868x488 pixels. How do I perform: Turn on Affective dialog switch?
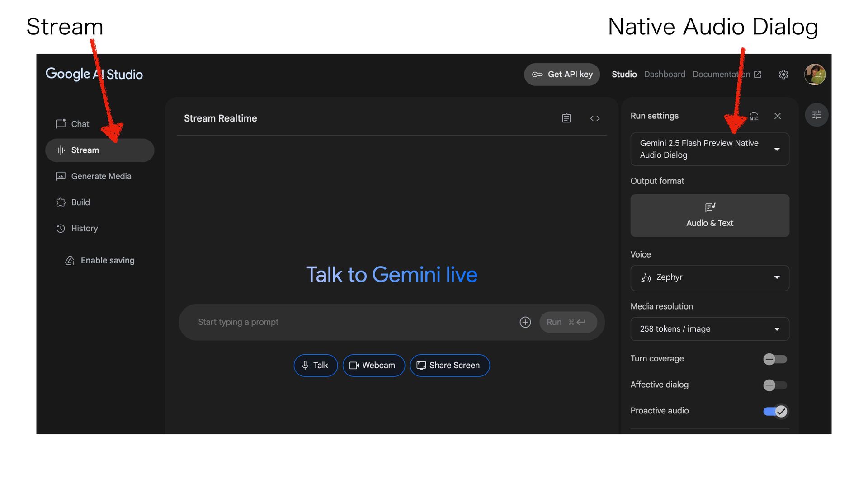coord(775,385)
